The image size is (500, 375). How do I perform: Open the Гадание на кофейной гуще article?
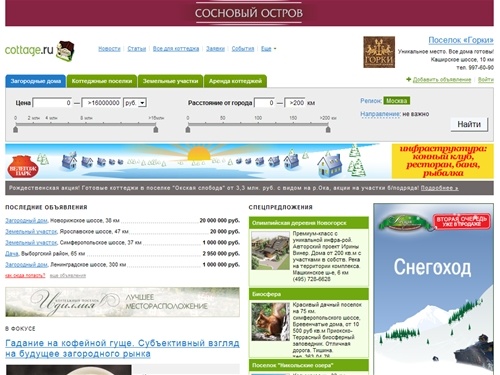(122, 348)
